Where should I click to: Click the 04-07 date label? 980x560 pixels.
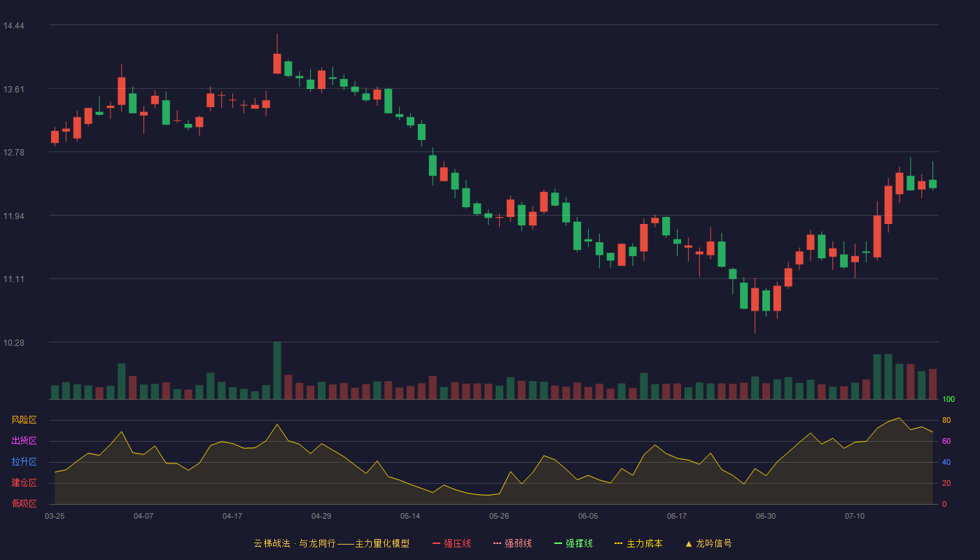point(143,516)
